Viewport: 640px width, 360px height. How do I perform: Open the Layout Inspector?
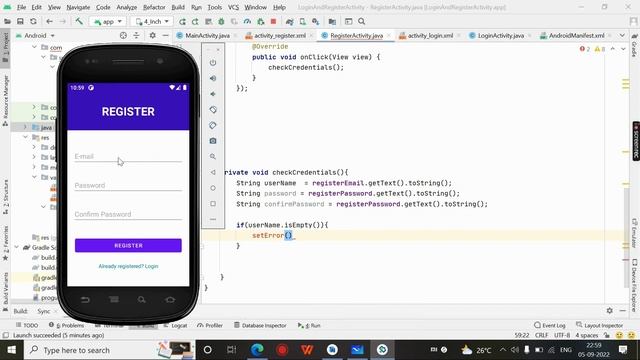tap(600, 325)
